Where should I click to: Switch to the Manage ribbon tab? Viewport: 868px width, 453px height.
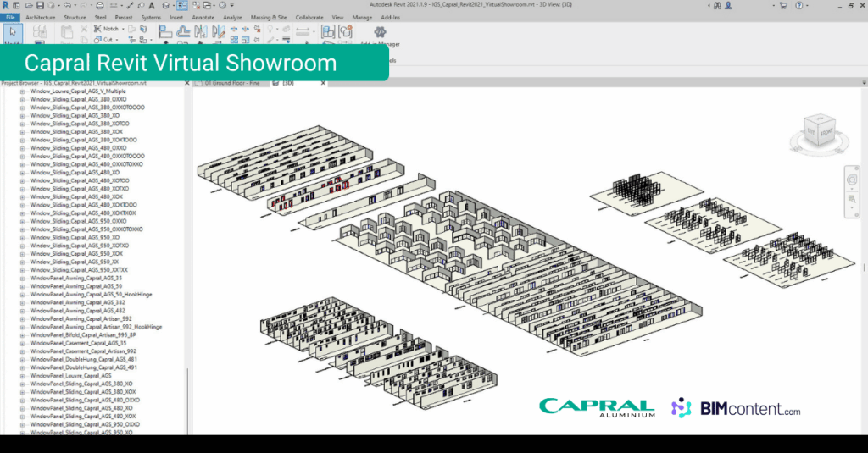(362, 18)
